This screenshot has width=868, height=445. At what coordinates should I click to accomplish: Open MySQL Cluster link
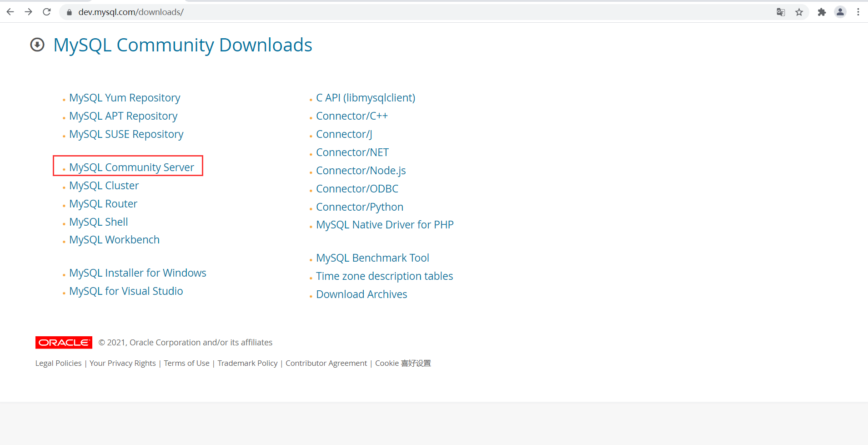104,186
